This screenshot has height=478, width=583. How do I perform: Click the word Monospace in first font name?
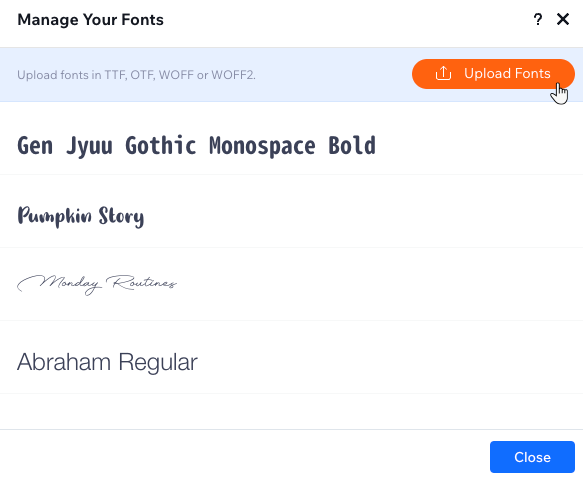(262, 146)
